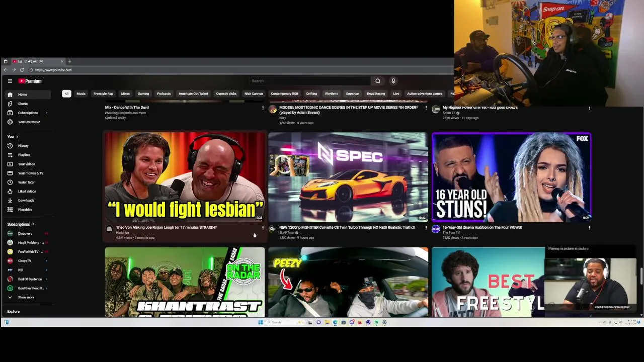This screenshot has width=644, height=362.
Task: Click the taskbar clock and date
Action: [x=631, y=322]
